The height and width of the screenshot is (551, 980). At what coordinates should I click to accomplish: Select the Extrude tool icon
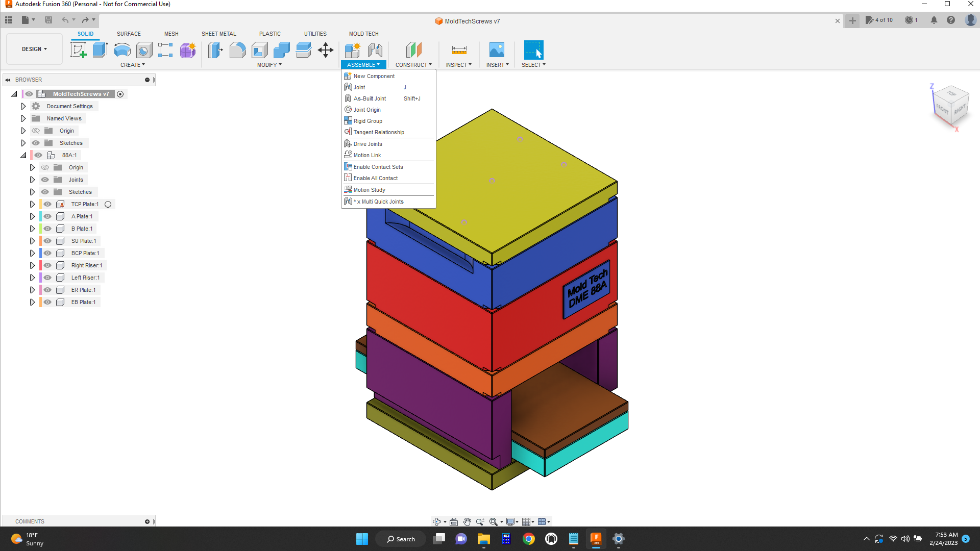pyautogui.click(x=100, y=50)
